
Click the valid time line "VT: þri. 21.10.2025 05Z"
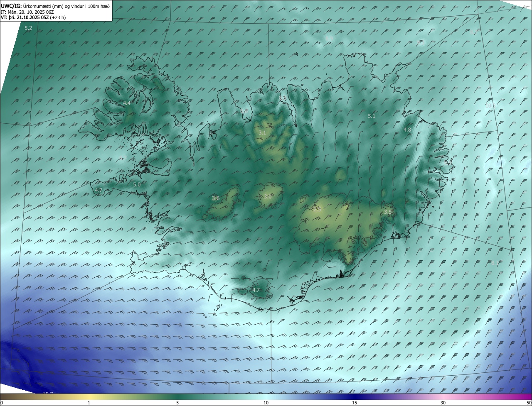pyautogui.click(x=25, y=17)
